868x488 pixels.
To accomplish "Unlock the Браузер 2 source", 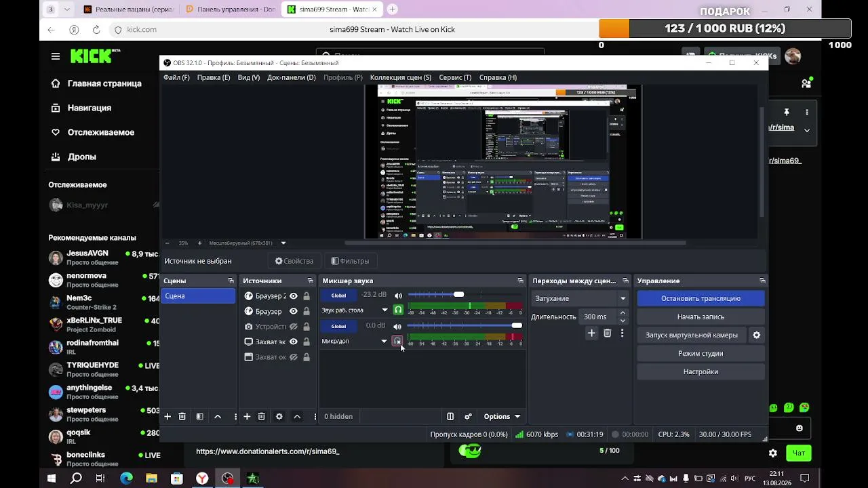I will point(307,296).
